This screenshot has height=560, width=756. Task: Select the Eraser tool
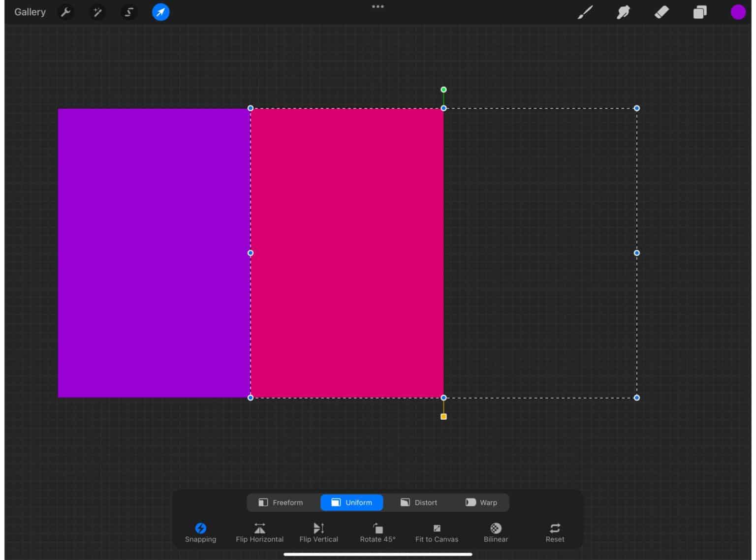[661, 12]
